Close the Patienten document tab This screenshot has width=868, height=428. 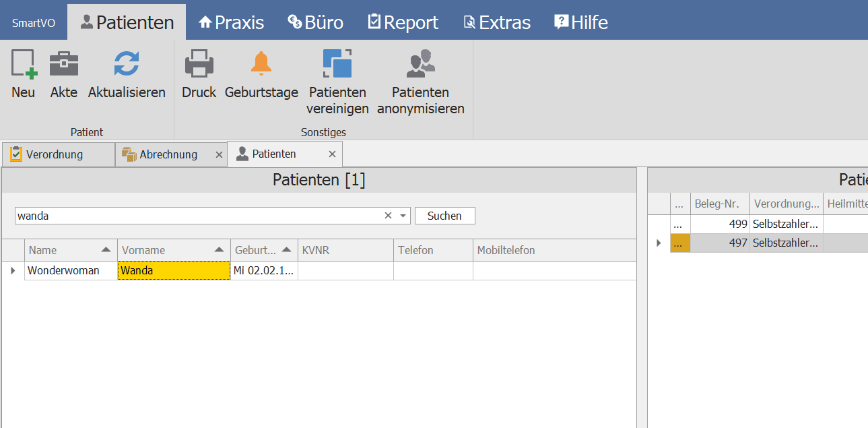[x=332, y=154]
